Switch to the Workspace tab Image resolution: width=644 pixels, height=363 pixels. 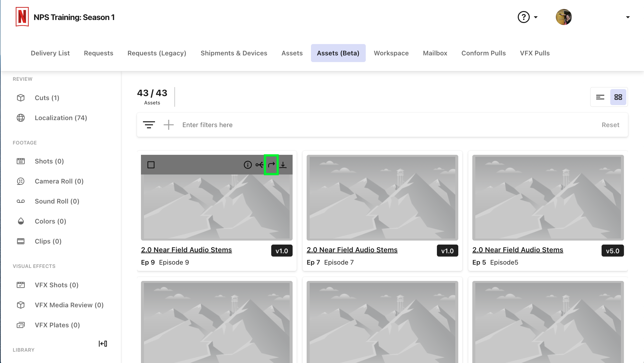[x=391, y=53]
